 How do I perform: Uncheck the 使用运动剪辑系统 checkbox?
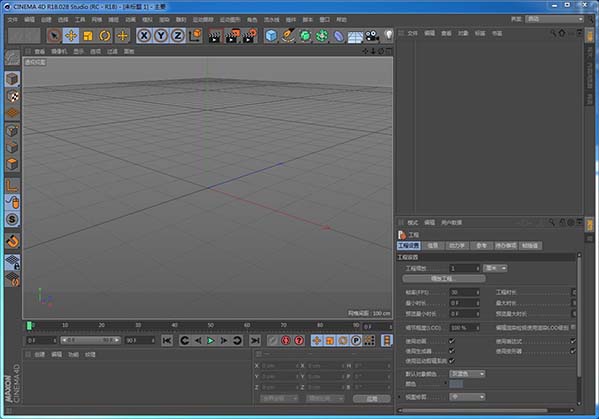(452, 361)
